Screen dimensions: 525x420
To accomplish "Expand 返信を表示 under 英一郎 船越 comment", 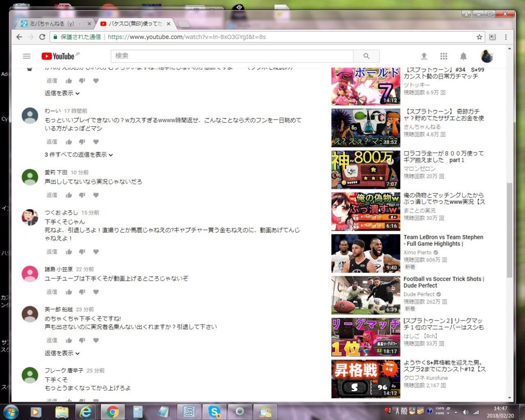I will pyautogui.click(x=62, y=353).
